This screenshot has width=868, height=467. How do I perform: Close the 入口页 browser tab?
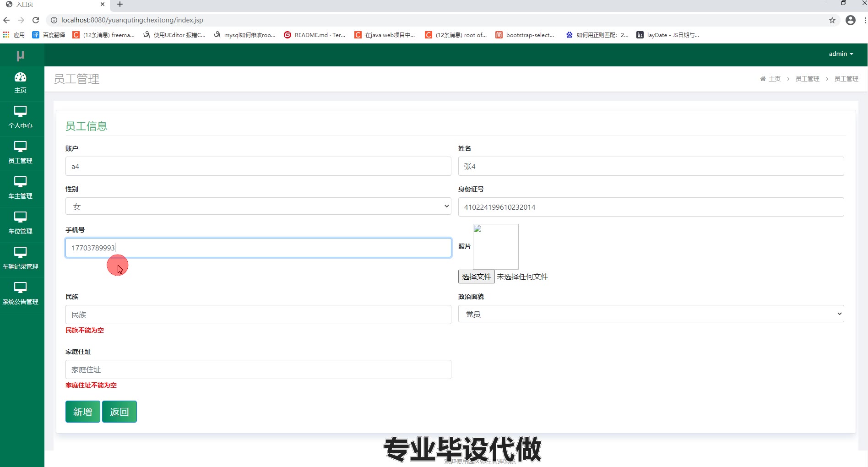[x=103, y=4]
